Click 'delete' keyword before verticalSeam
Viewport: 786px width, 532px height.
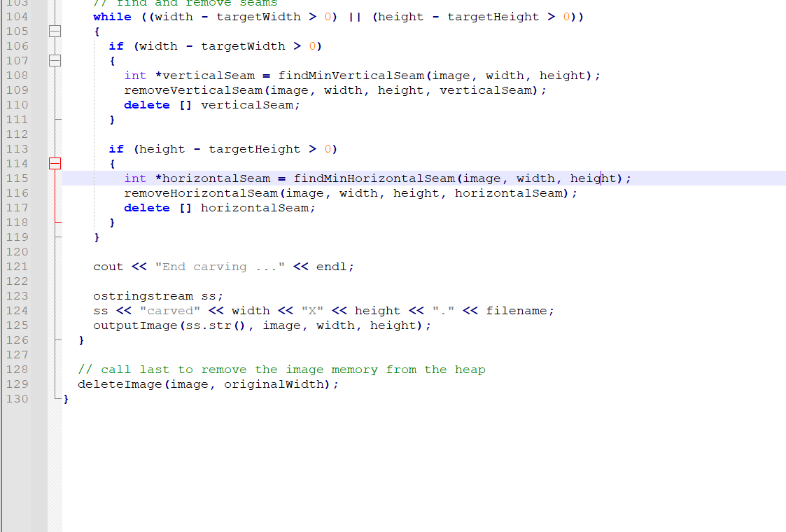tap(147, 105)
